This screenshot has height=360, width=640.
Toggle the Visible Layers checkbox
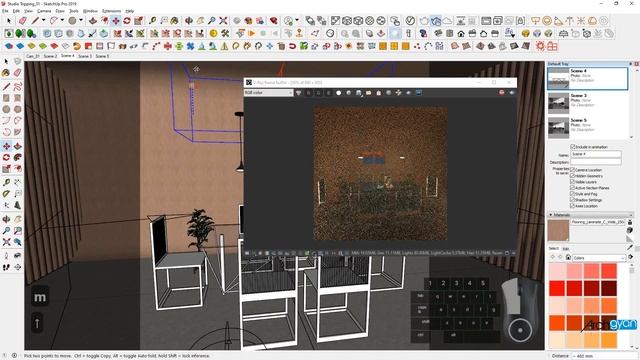coord(572,182)
